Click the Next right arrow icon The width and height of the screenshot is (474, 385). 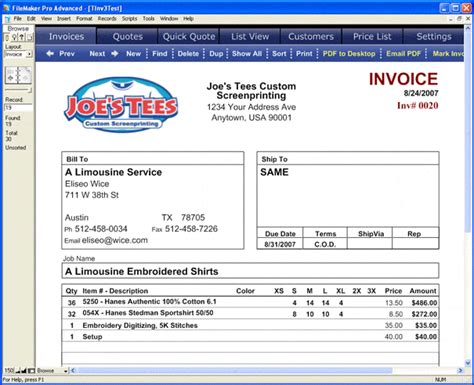115,53
